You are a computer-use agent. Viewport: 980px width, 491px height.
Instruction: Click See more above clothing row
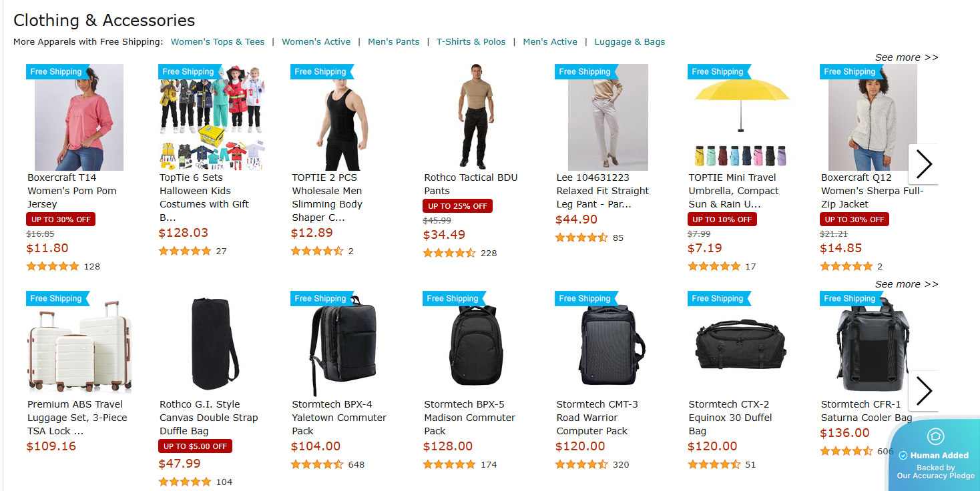[907, 57]
